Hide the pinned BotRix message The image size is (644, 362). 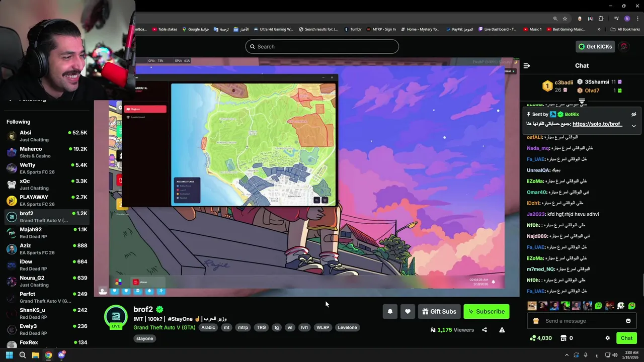[633, 115]
